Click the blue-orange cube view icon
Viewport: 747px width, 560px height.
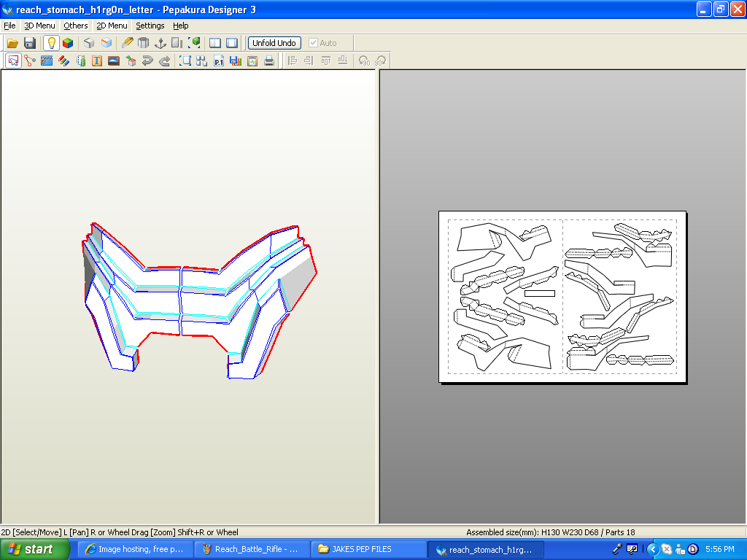(107, 43)
